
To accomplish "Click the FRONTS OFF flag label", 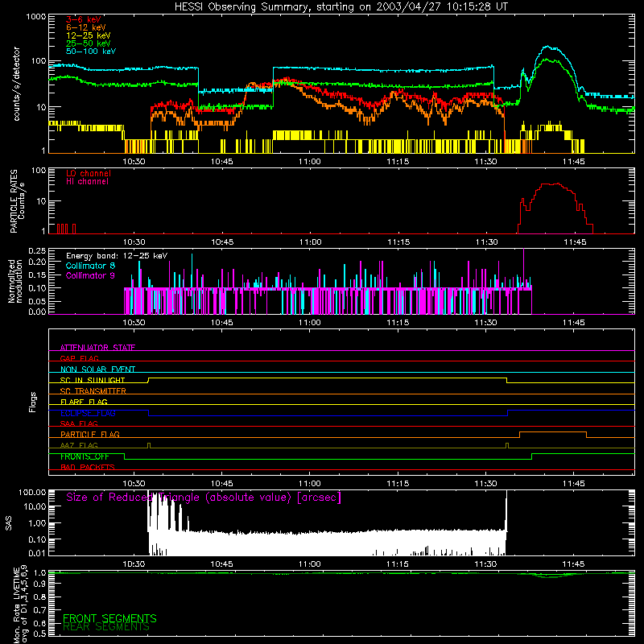I will coord(85,456).
